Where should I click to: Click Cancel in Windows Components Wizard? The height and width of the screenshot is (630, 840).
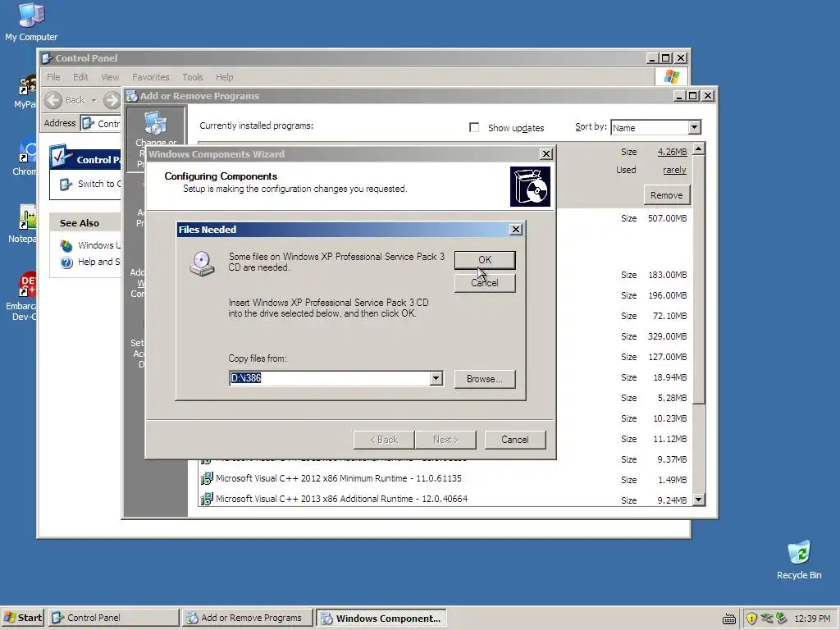tap(515, 440)
